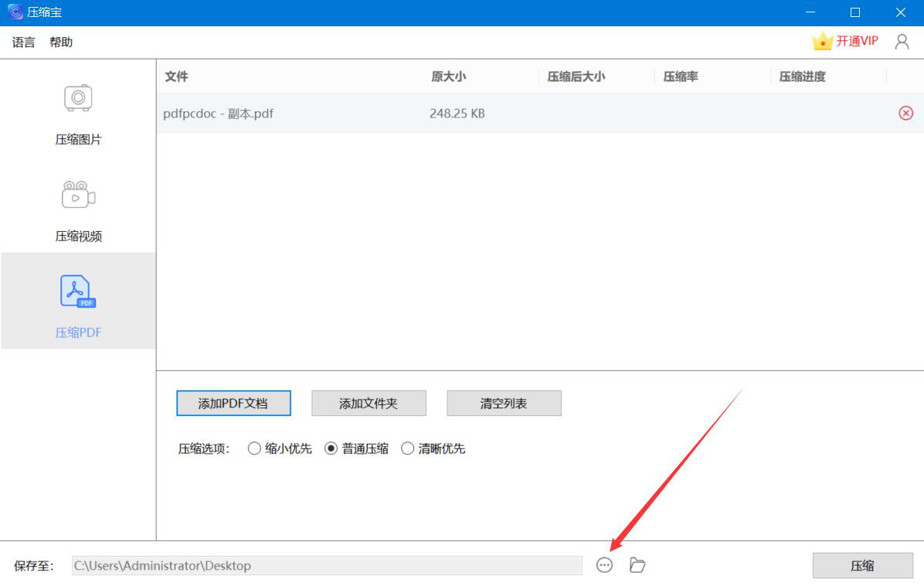Click the three-dots browse save path icon
Screen dimensions: 924x586
click(604, 565)
